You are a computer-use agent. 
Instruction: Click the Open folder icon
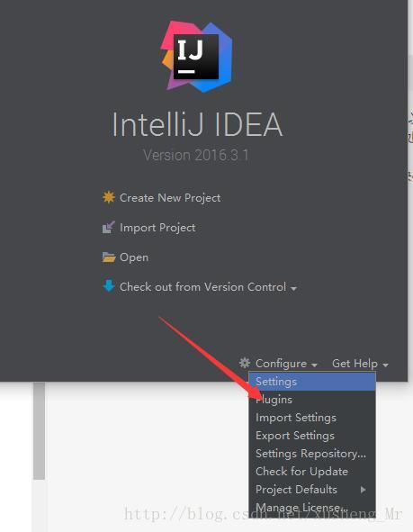pyautogui.click(x=109, y=257)
